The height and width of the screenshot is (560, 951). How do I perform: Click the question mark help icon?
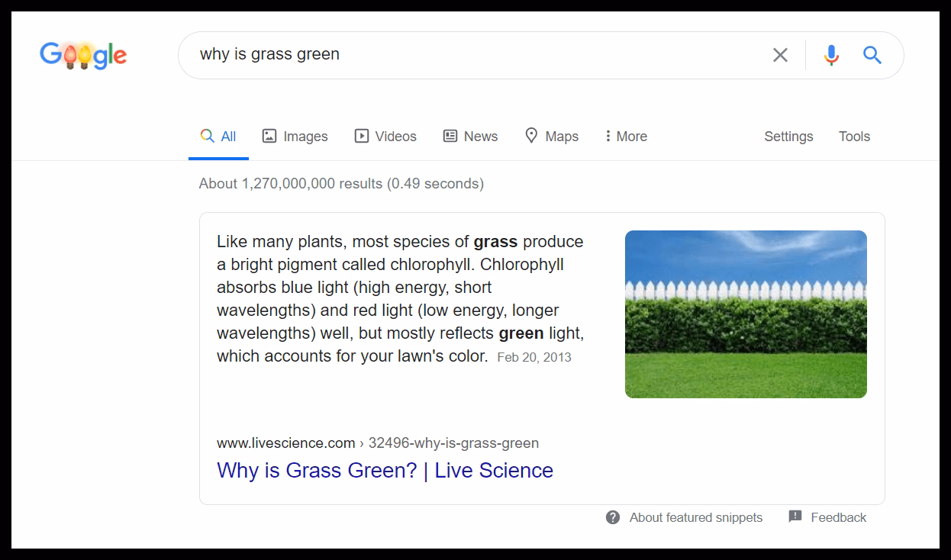tap(612, 517)
